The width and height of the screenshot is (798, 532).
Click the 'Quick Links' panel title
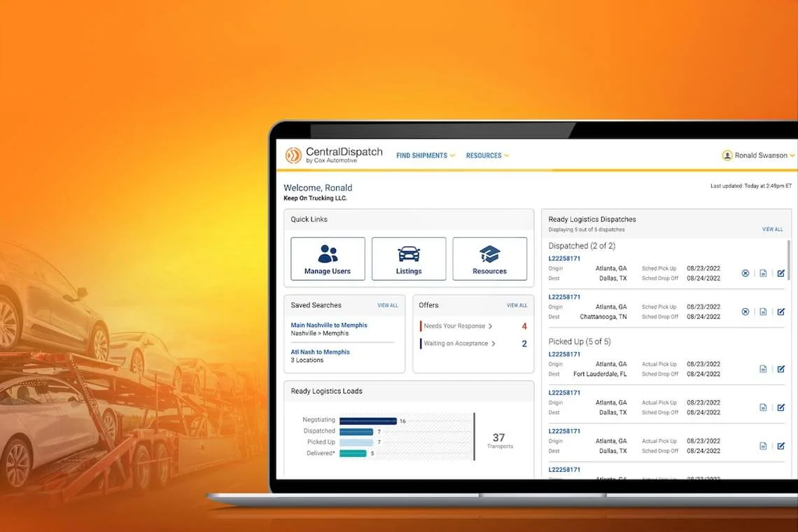[309, 219]
